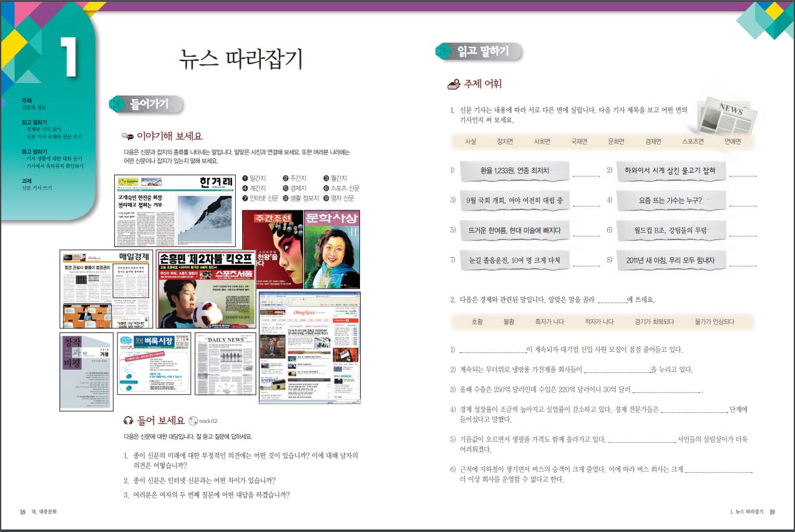Image resolution: width=795 pixels, height=532 pixels.
Task: Click the speech bubble icon beside 이야기해 보세요
Action: pyautogui.click(x=128, y=137)
